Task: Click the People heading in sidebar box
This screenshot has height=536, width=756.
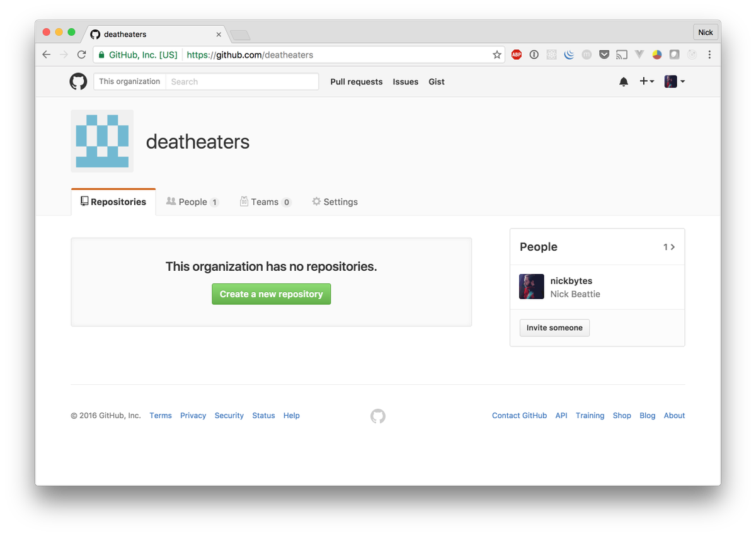Action: point(539,247)
